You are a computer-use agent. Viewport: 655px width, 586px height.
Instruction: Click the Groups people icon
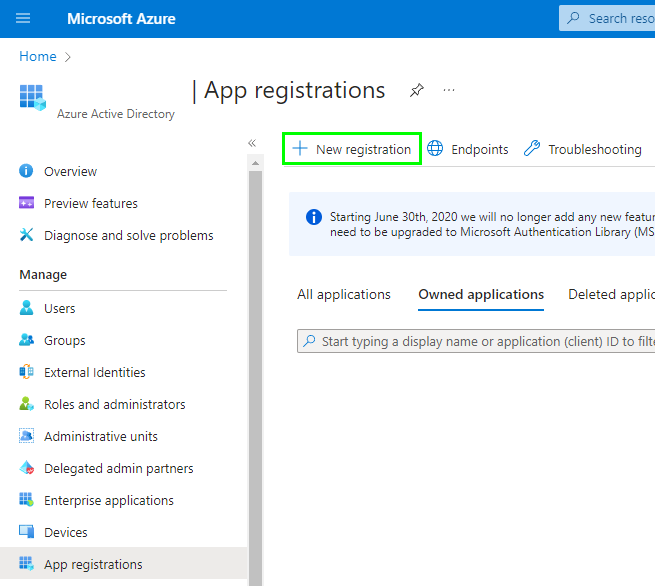[x=26, y=340]
